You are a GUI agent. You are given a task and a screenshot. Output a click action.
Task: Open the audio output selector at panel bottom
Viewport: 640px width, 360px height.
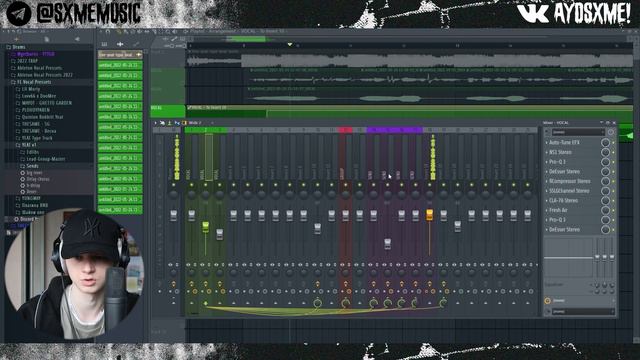pos(583,312)
